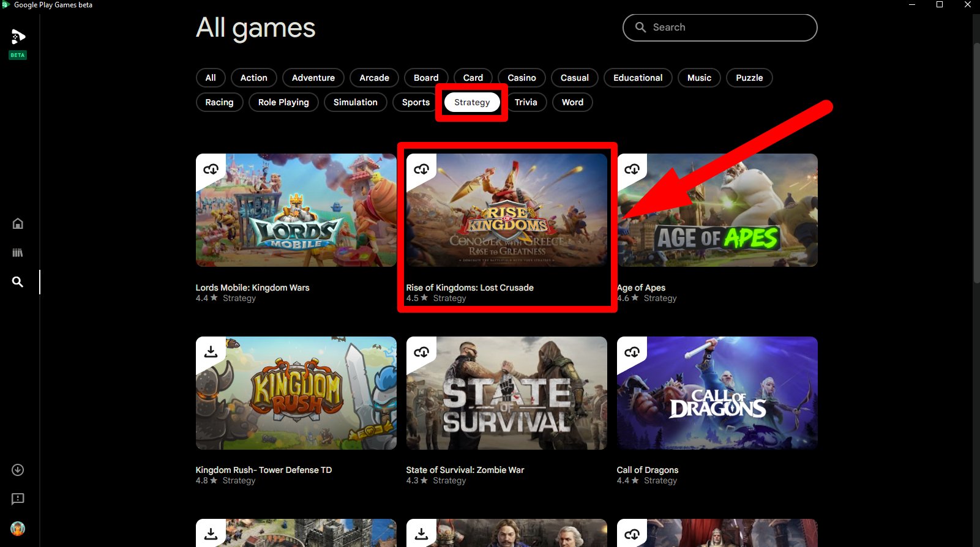Select the search magnifier icon in the sidebar

18,282
